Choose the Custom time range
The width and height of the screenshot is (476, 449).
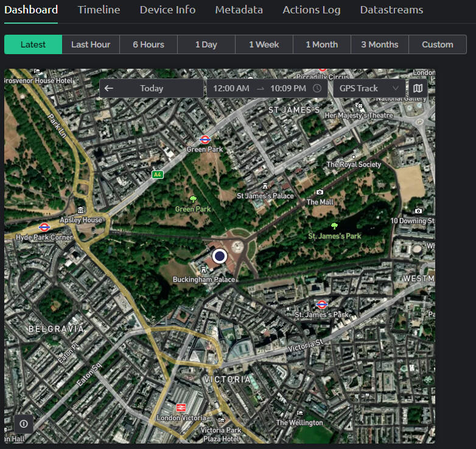pyautogui.click(x=438, y=44)
